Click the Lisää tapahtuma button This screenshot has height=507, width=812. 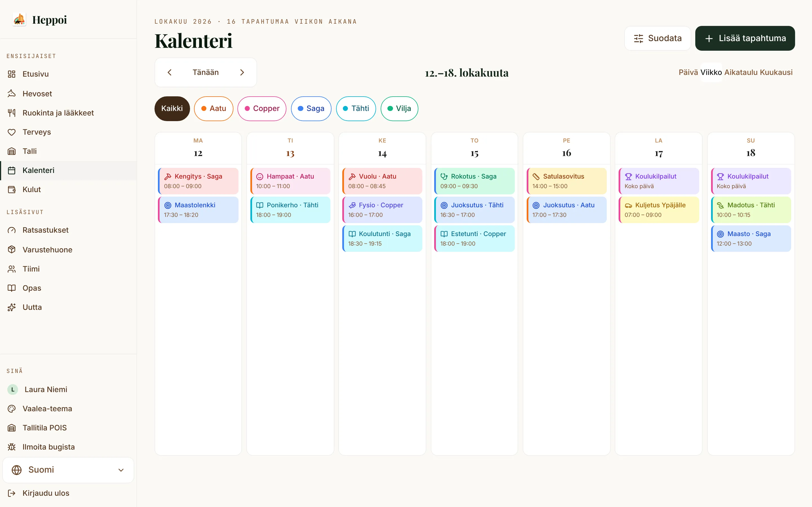tap(745, 38)
